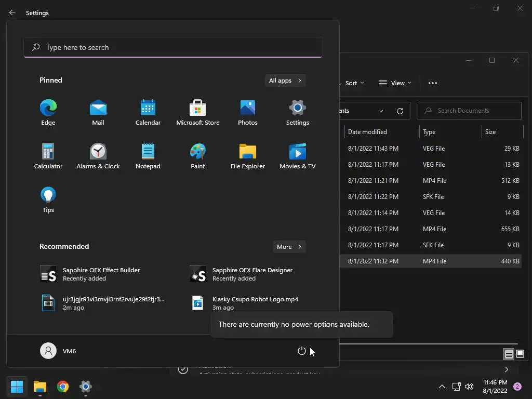Select the 655 KB MP4 File row

point(430,229)
